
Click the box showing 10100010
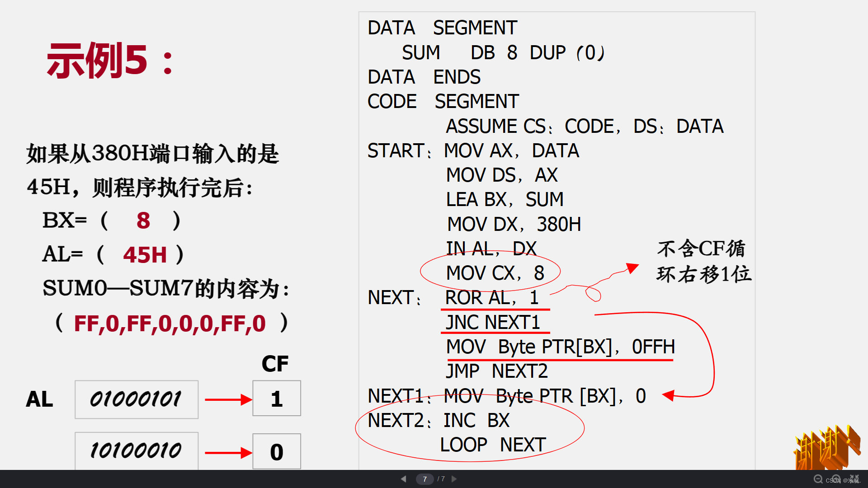[136, 451]
